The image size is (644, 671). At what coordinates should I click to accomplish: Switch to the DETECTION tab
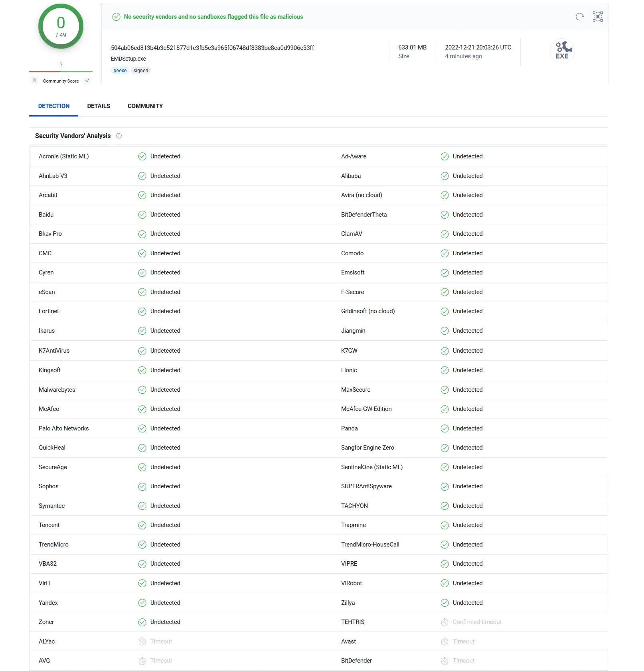[54, 106]
